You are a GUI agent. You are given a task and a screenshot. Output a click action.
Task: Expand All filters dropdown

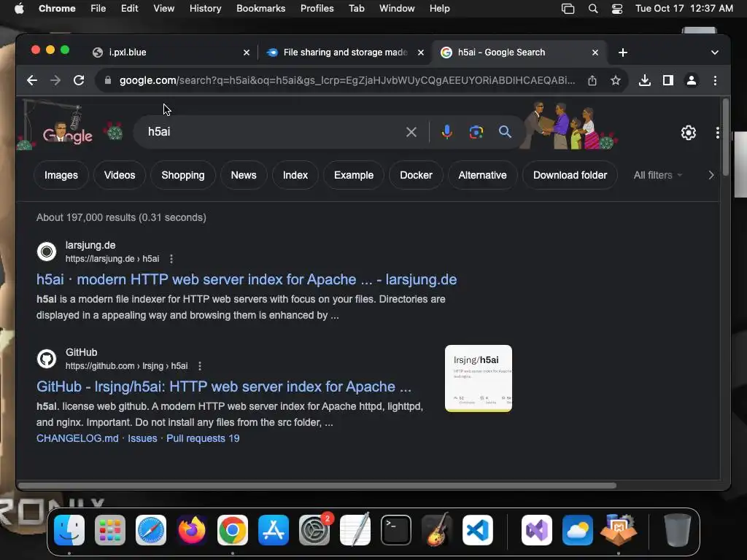click(657, 175)
